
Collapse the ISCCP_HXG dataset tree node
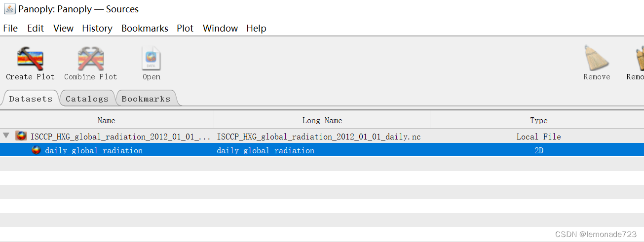pos(6,136)
